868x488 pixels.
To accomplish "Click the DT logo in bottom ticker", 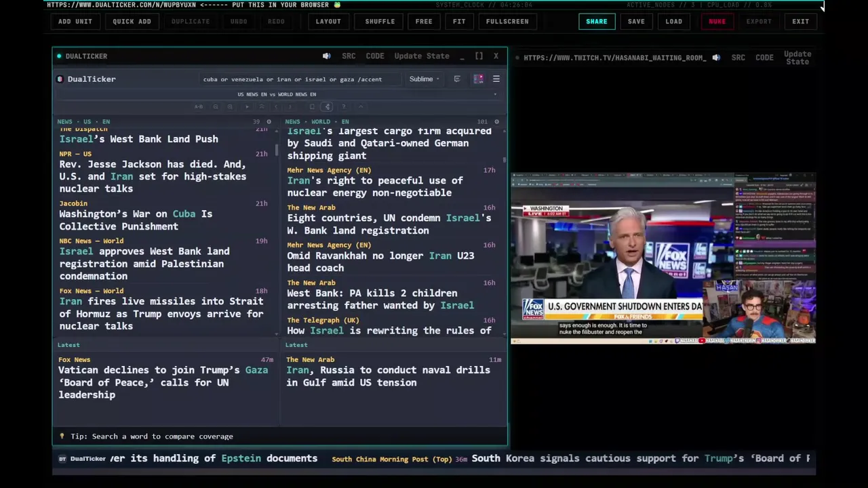I will click(62, 459).
